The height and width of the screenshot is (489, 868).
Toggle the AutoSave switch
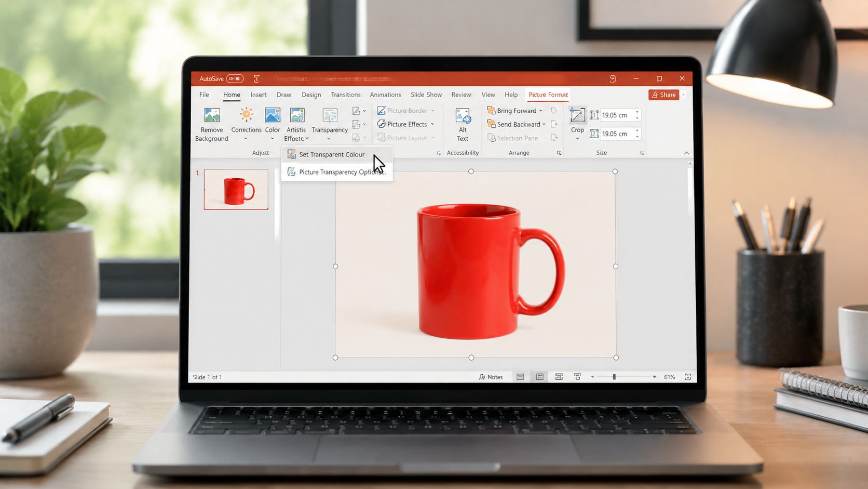[x=235, y=78]
